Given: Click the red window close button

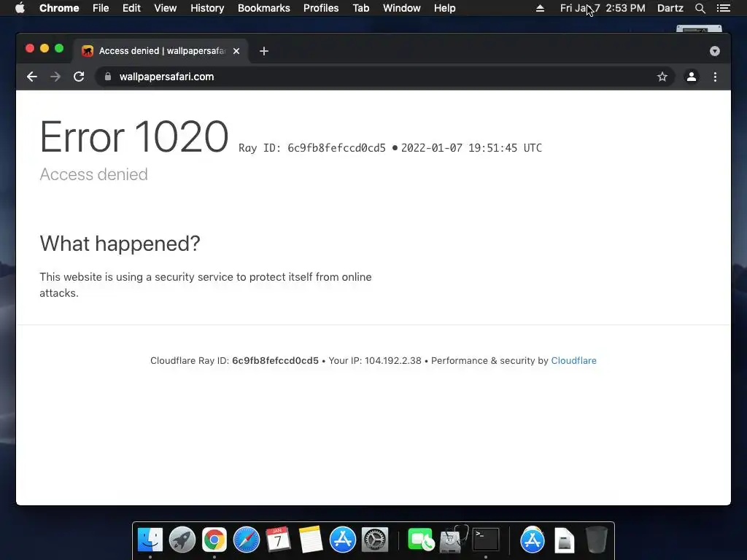Looking at the screenshot, I should (x=29, y=48).
